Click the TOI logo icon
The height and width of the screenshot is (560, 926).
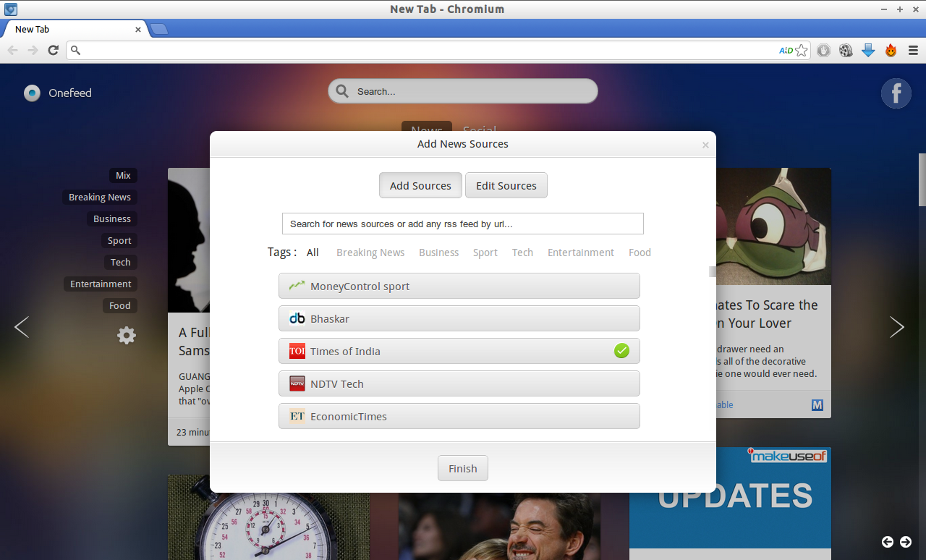pos(297,351)
